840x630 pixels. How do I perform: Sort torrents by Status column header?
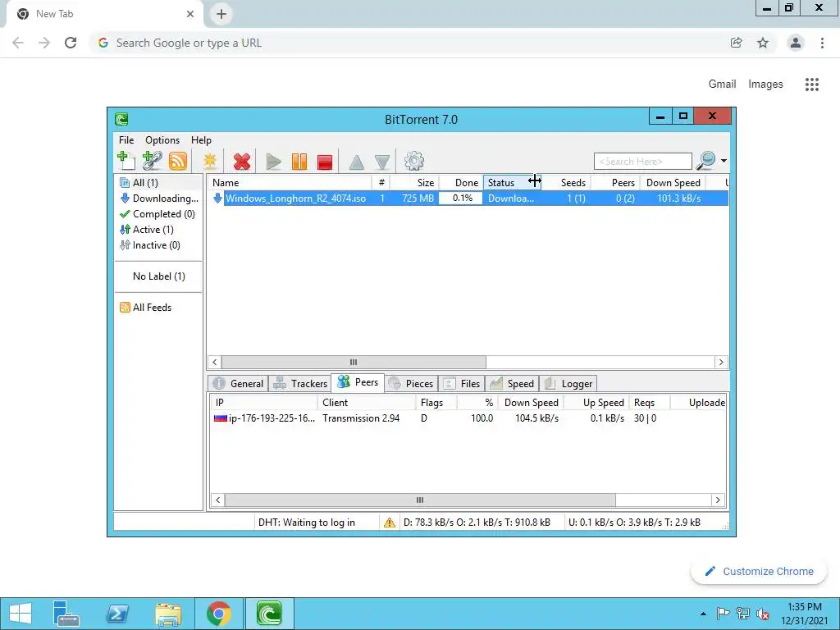tap(512, 183)
